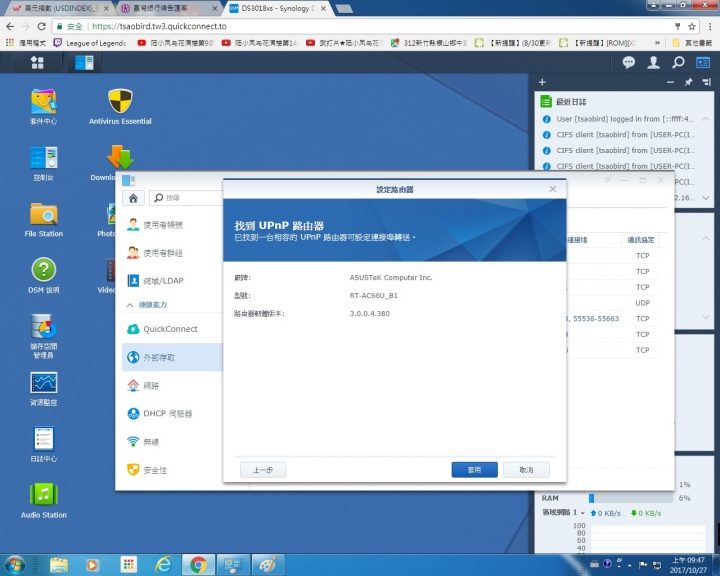Open the Apps bookmarks shortcut

pos(26,43)
